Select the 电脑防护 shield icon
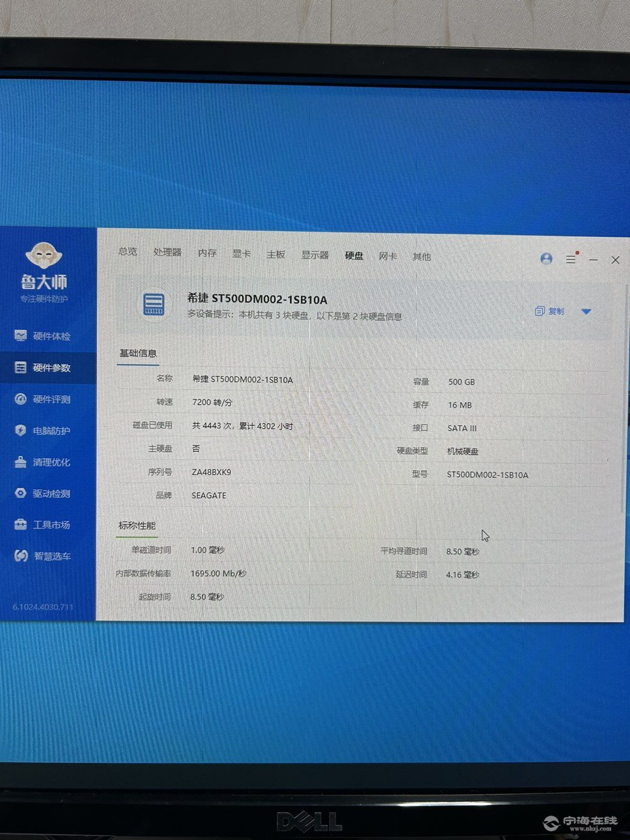630x840 pixels. click(x=20, y=430)
